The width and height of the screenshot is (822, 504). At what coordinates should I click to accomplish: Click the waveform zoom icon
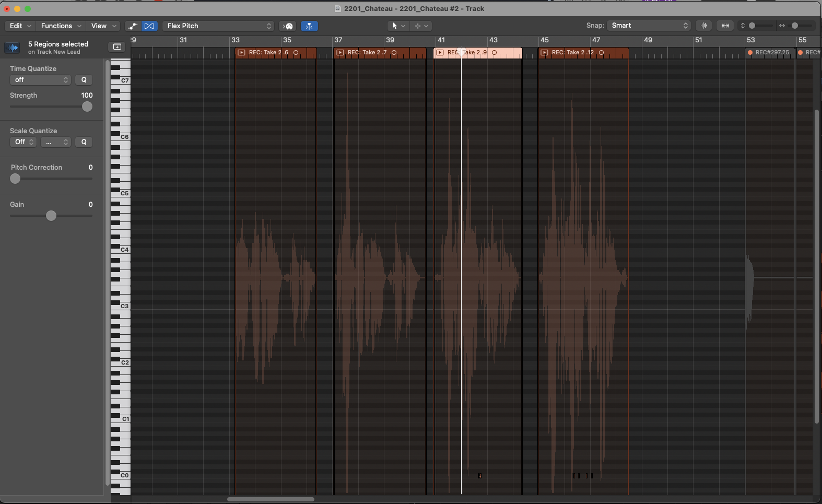point(704,26)
